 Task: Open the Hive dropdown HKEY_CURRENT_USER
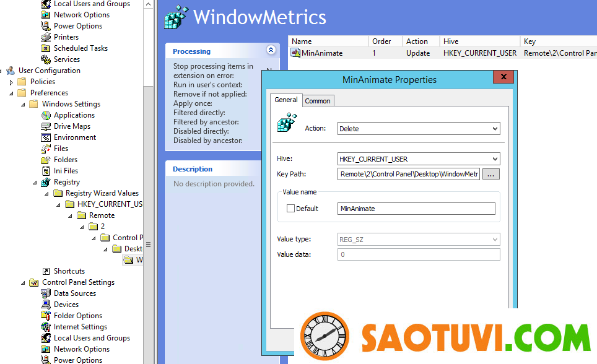[x=419, y=158]
